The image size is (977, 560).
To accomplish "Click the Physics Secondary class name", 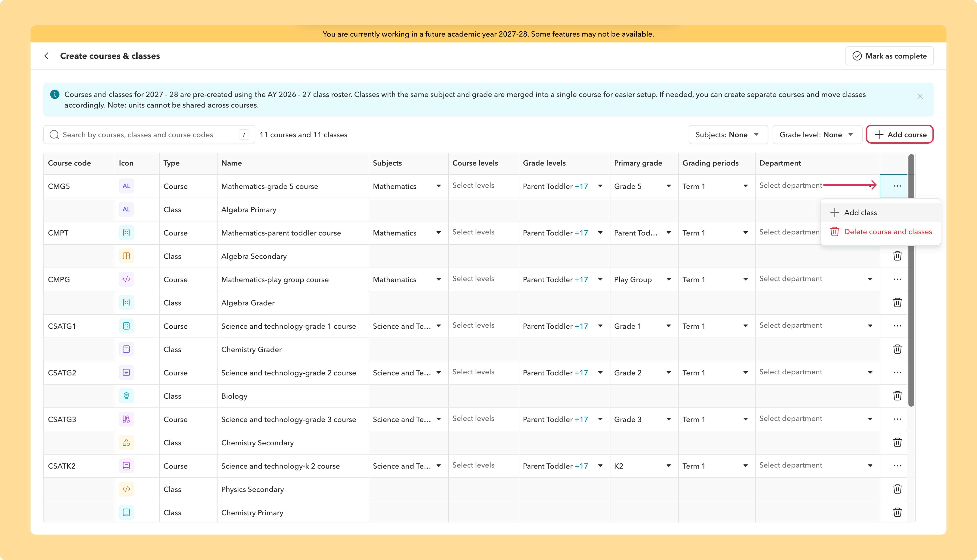I will pyautogui.click(x=252, y=490).
